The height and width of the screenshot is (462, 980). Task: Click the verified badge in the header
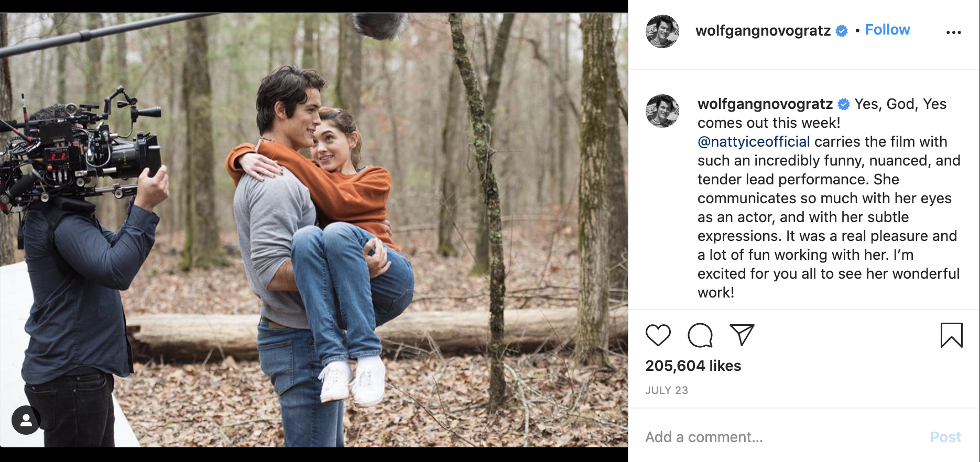[x=842, y=31]
